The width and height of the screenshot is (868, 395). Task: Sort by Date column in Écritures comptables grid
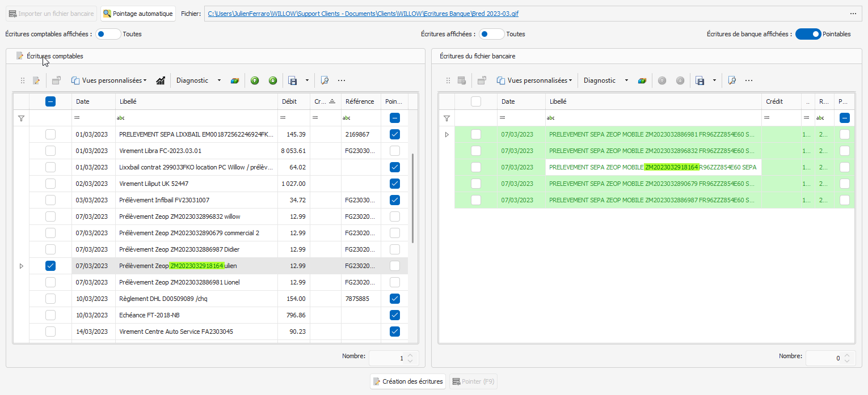(x=93, y=101)
